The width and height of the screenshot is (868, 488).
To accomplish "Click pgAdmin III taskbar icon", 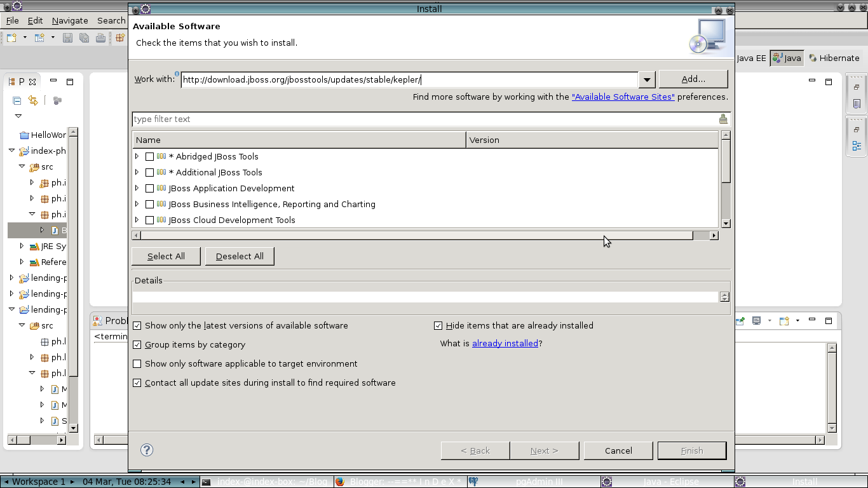I will [x=473, y=482].
